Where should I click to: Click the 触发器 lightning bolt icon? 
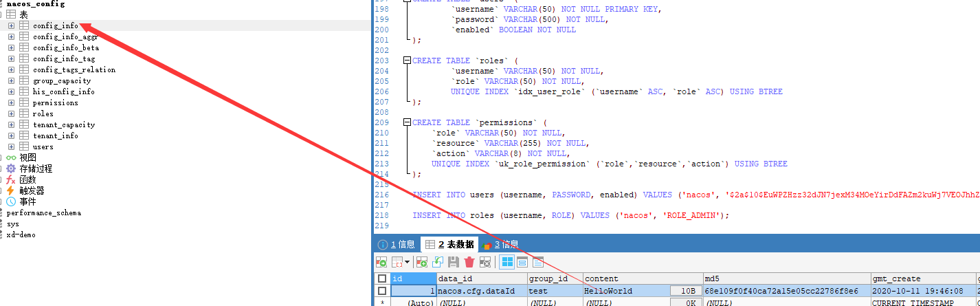coord(11,190)
